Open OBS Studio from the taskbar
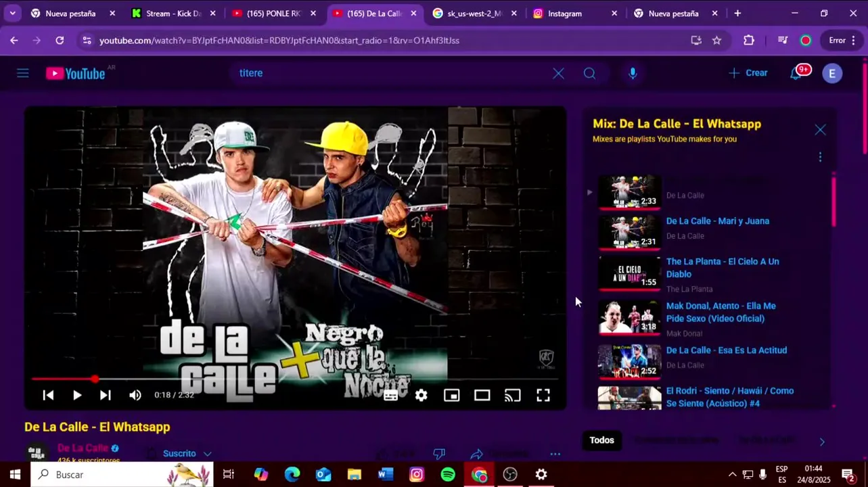The height and width of the screenshot is (487, 868). tap(510, 475)
